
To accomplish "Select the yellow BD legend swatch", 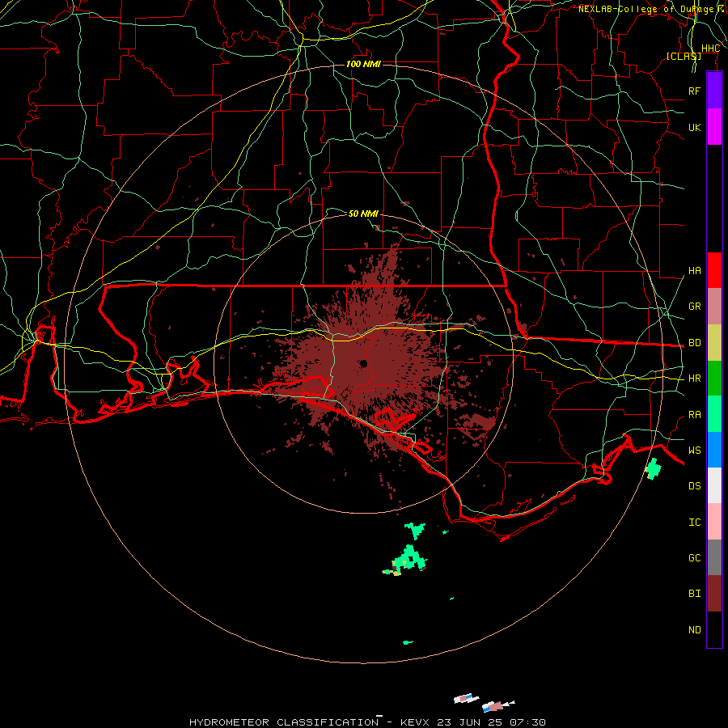I will point(714,343).
